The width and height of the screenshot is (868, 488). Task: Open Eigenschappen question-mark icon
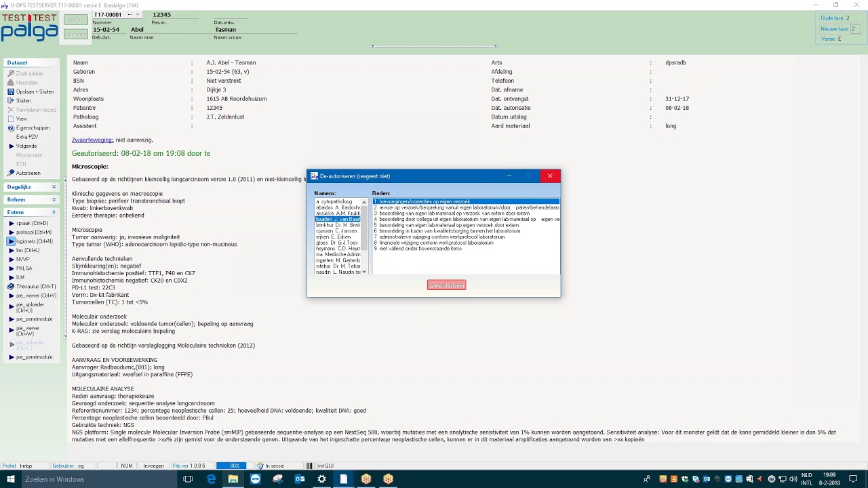(x=10, y=127)
